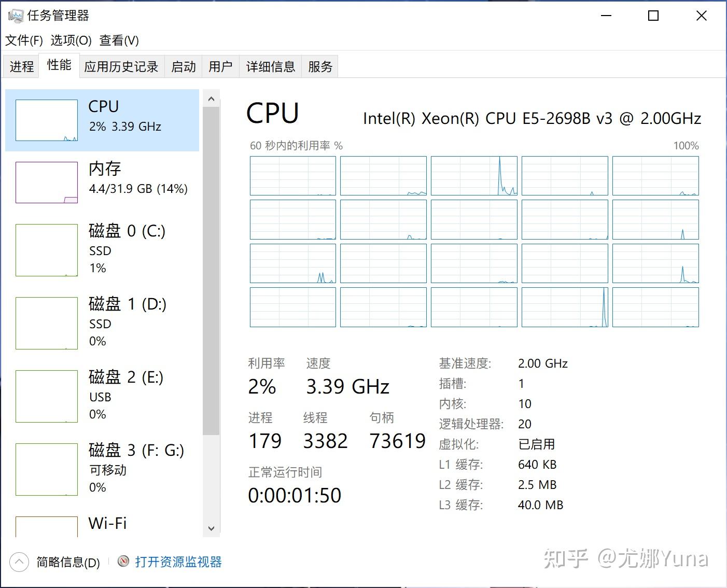
Task: Click the Task Manager app icon in title bar
Action: (x=16, y=16)
